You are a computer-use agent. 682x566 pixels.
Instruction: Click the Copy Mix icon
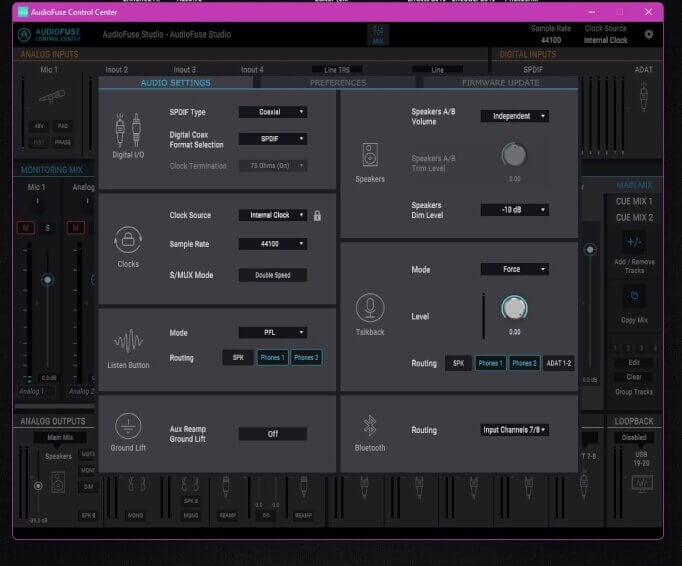click(x=635, y=296)
